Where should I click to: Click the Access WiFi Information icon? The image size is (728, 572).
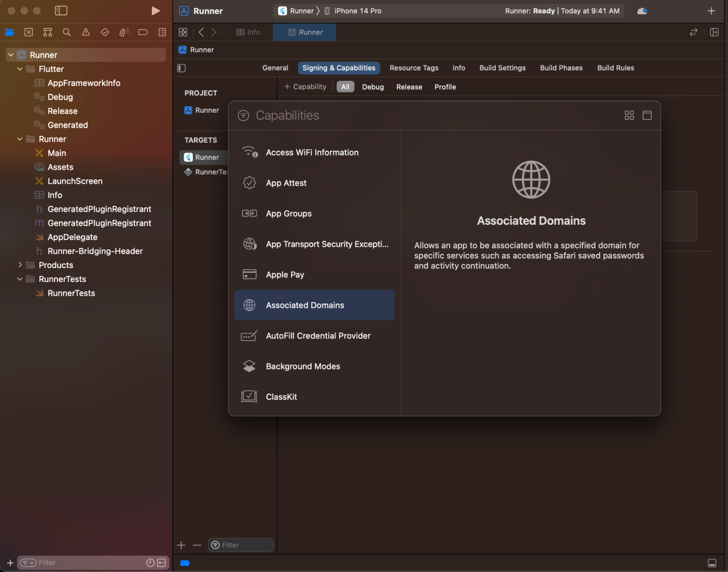(249, 152)
